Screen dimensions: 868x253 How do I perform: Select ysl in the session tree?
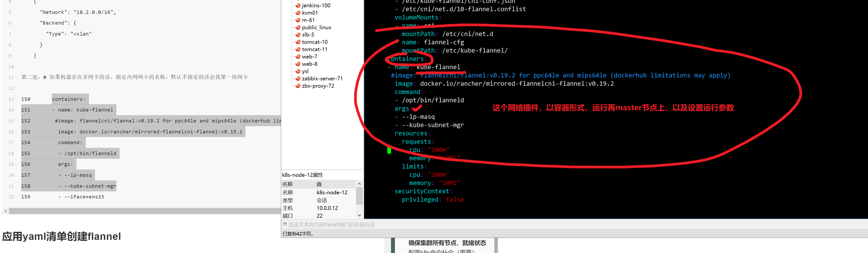click(x=305, y=71)
